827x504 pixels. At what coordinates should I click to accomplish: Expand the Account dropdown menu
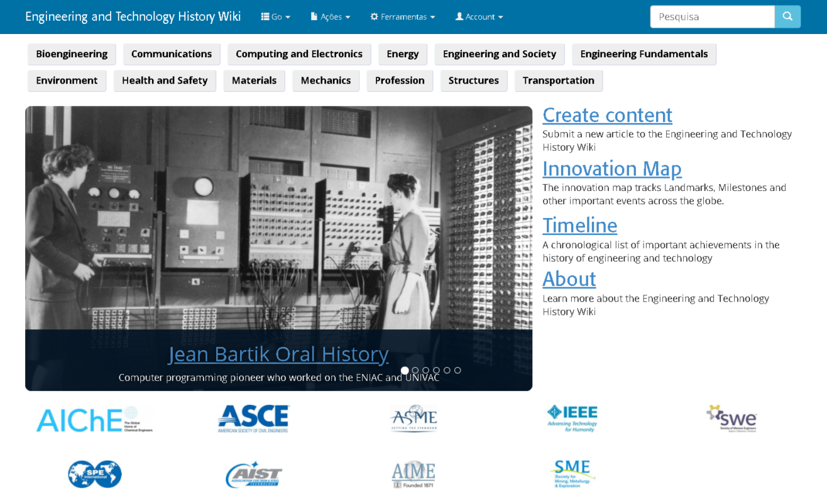[x=479, y=17]
